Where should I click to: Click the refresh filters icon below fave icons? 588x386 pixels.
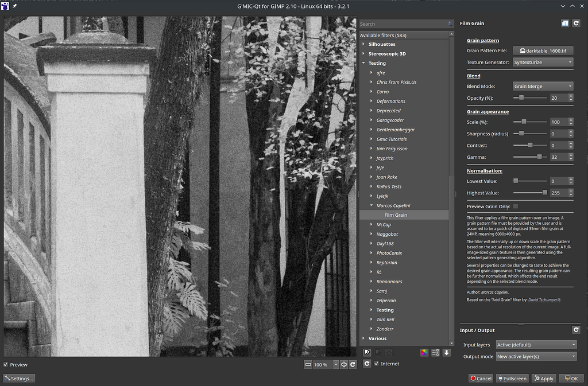pos(367,364)
